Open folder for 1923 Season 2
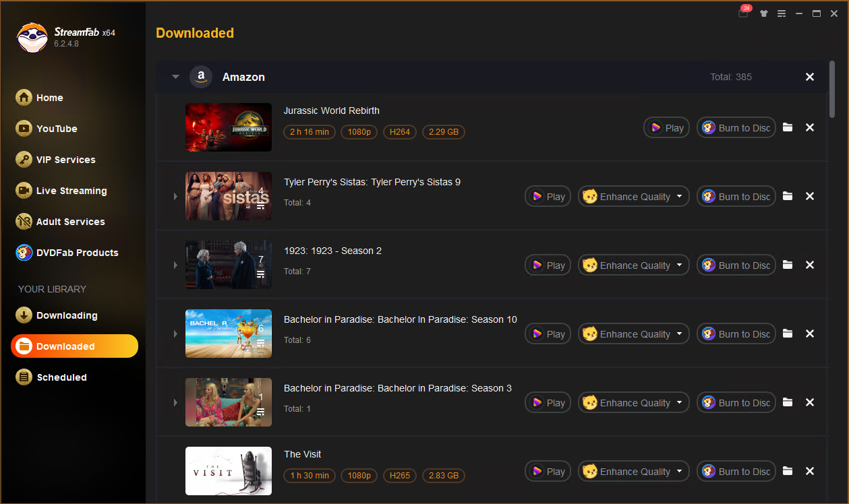 tap(788, 265)
